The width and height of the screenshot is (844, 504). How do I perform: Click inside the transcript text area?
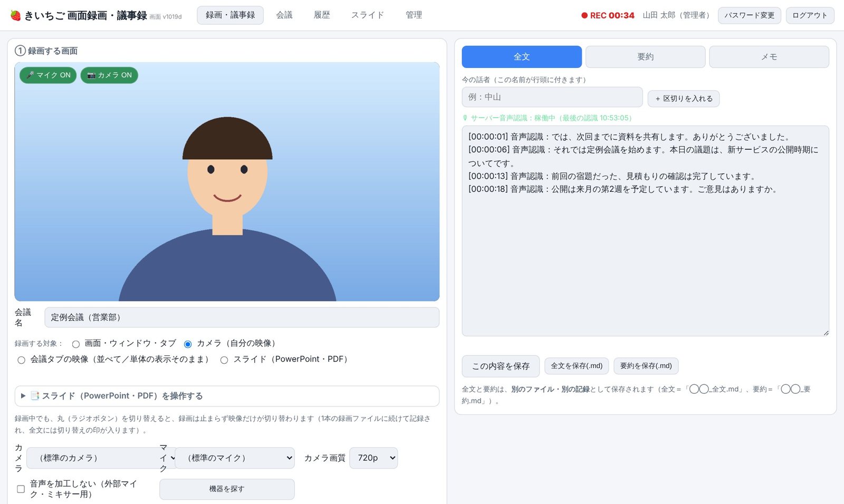[646, 231]
